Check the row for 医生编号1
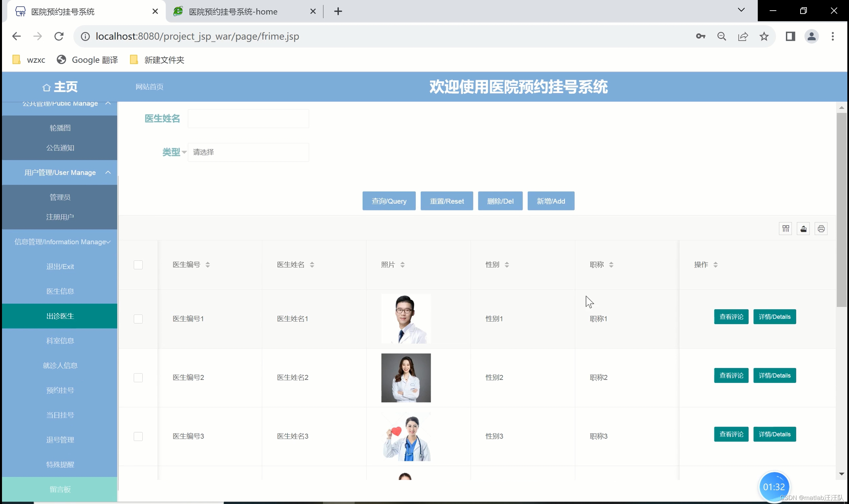This screenshot has width=849, height=504. pos(138,319)
